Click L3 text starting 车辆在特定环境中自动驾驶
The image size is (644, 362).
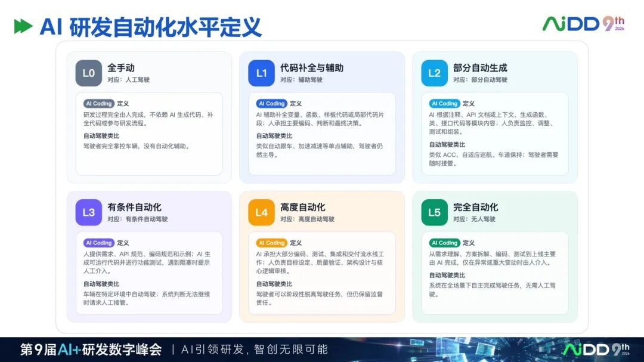pyautogui.click(x=147, y=298)
